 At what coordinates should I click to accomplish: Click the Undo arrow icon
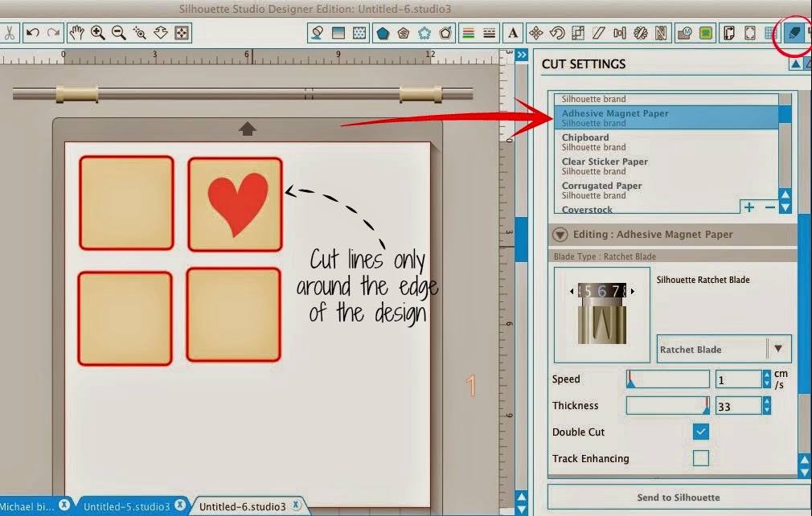pos(32,32)
